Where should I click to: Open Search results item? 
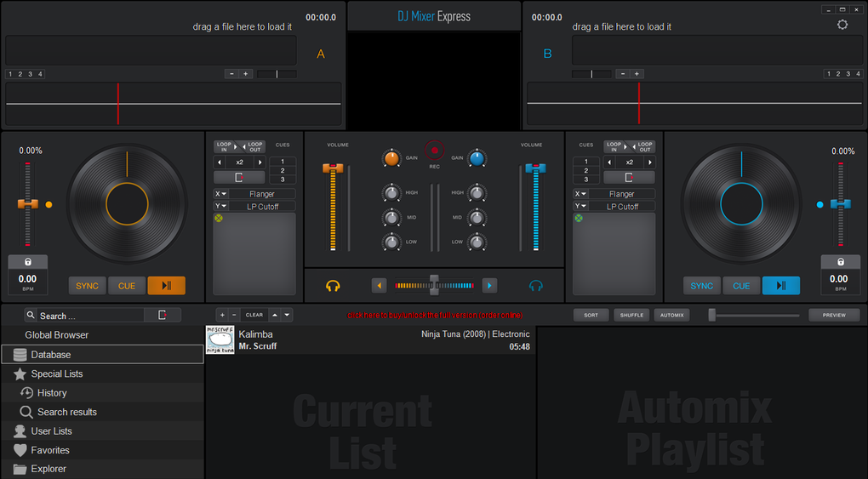pyautogui.click(x=102, y=412)
